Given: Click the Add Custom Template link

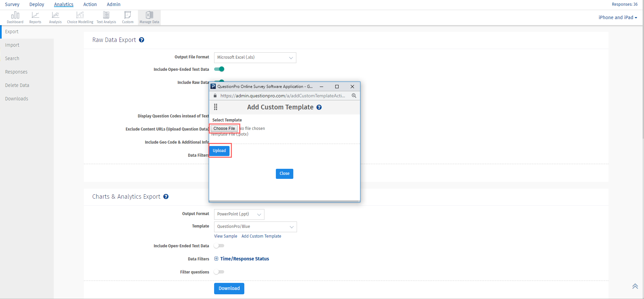Looking at the screenshot, I should (261, 236).
